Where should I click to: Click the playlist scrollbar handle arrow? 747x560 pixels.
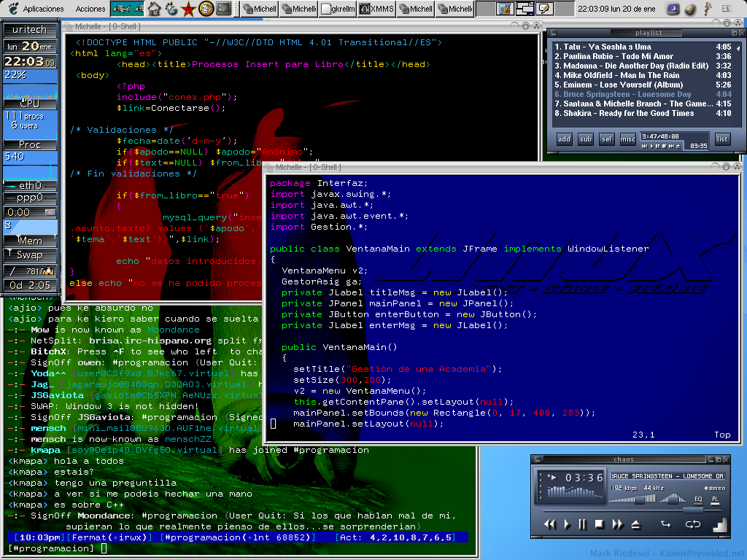coord(738,48)
